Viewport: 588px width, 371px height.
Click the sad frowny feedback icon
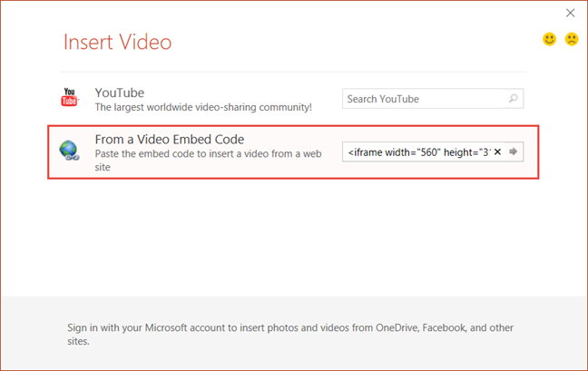coord(572,39)
